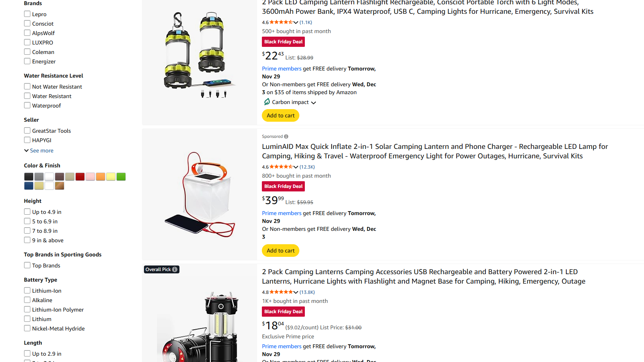Click the Prime members link under $39.99

point(282,213)
